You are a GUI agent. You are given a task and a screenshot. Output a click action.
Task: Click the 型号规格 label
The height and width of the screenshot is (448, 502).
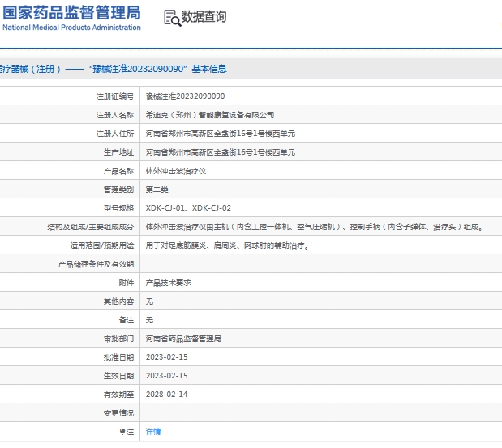coord(118,208)
